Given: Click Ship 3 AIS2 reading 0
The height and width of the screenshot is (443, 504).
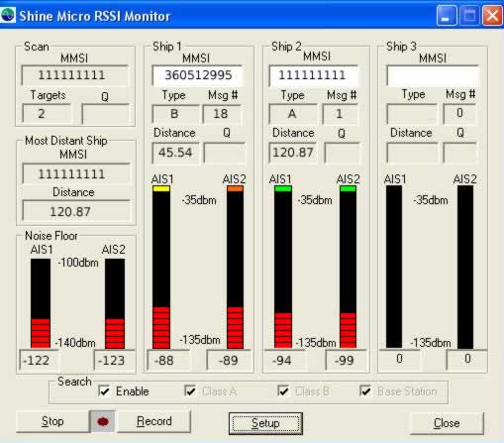Looking at the screenshot, I should (x=466, y=359).
